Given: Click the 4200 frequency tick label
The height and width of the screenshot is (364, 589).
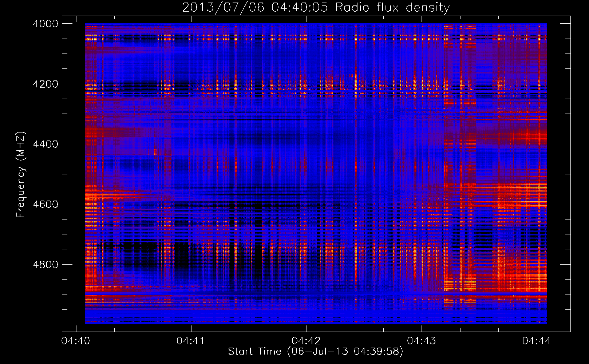Looking at the screenshot, I should click(46, 84).
